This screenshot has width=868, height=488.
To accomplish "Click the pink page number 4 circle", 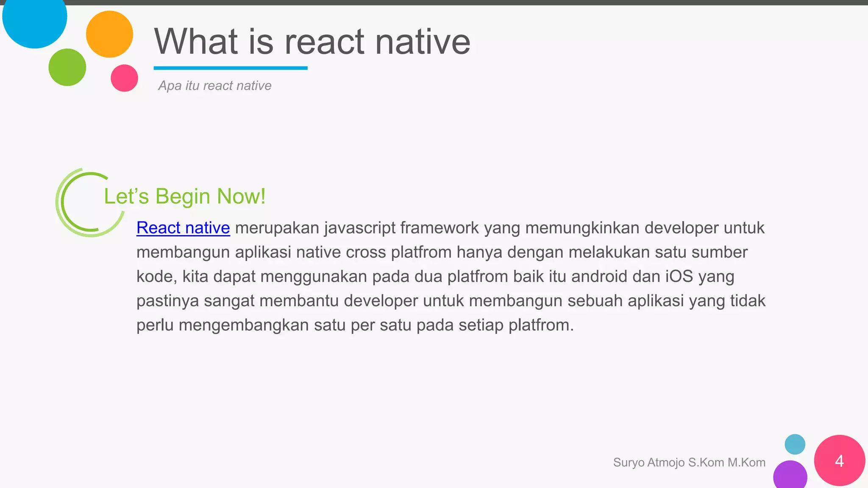I will [x=839, y=460].
